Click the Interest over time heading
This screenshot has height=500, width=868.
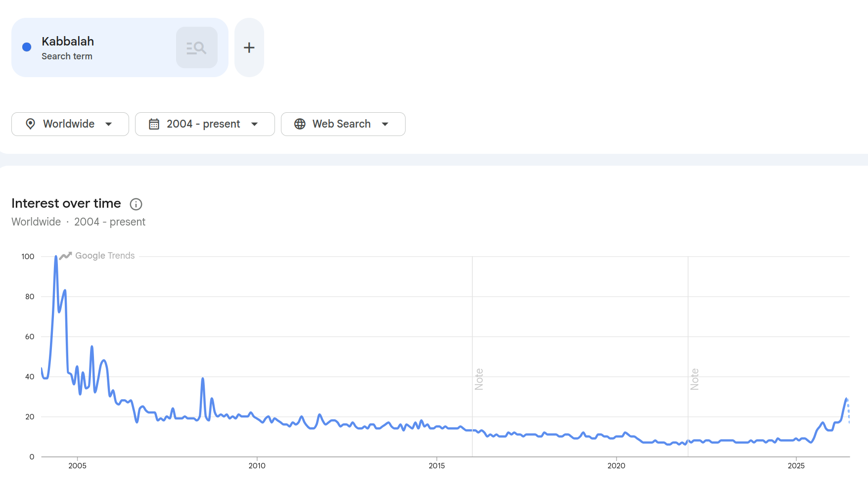(66, 203)
